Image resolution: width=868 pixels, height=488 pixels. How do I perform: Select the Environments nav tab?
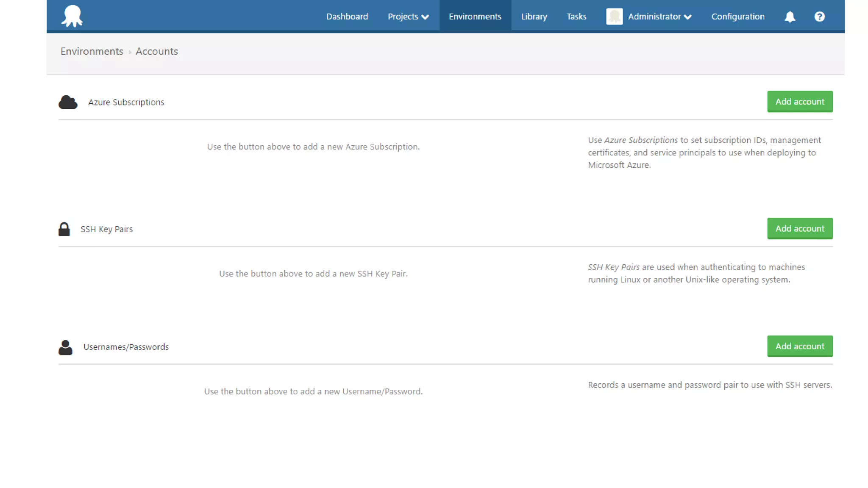(475, 17)
